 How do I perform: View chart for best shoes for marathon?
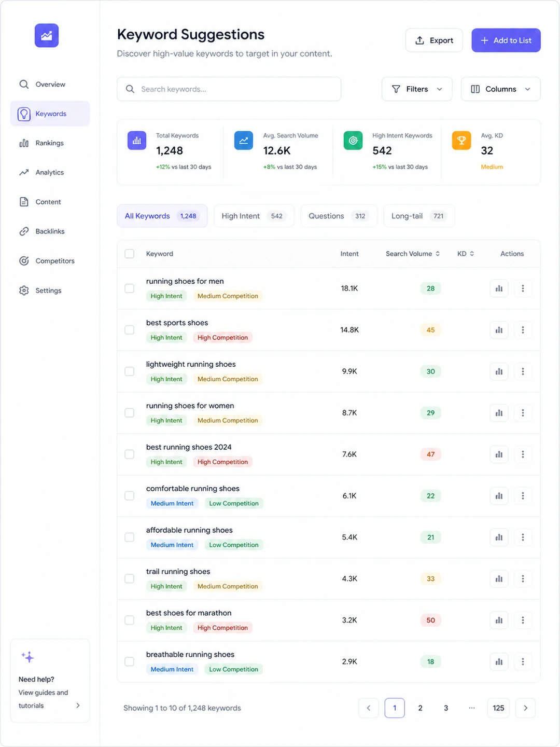pyautogui.click(x=499, y=620)
